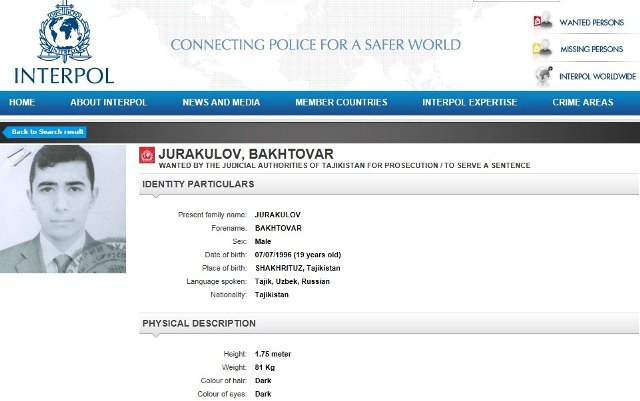Click the 'Nationality:' label

pyautogui.click(x=229, y=295)
